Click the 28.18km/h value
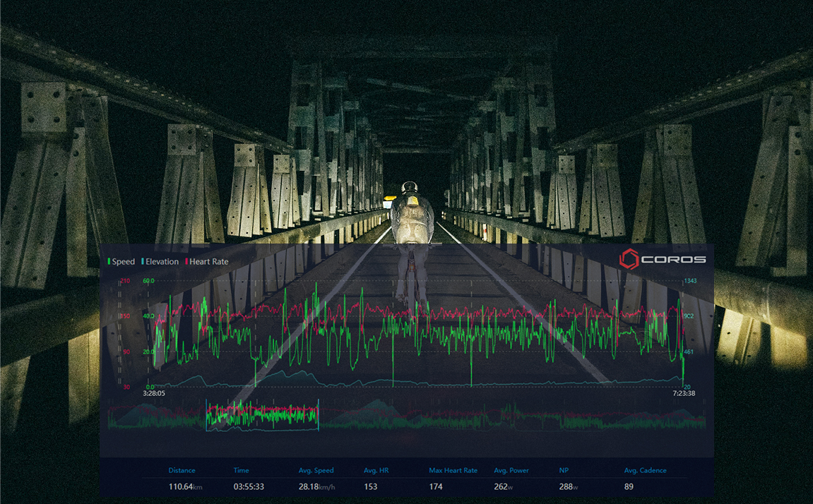The width and height of the screenshot is (813, 504). point(317,487)
